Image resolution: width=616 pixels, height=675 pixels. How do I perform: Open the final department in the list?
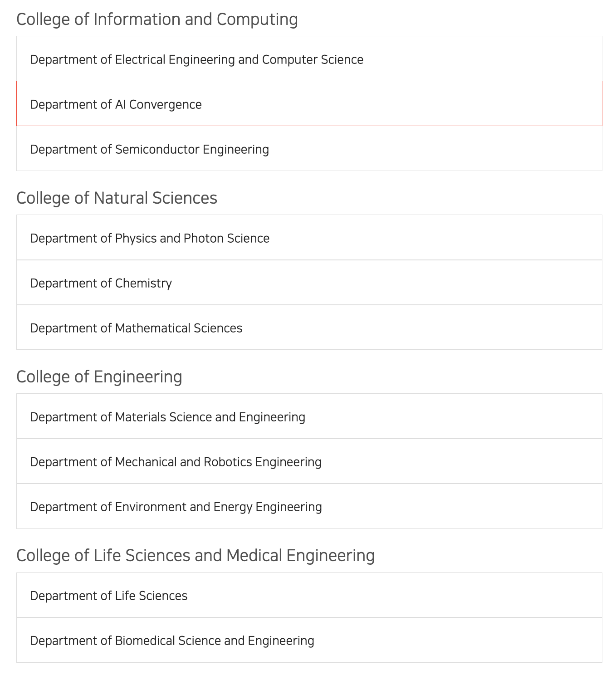pyautogui.click(x=172, y=641)
